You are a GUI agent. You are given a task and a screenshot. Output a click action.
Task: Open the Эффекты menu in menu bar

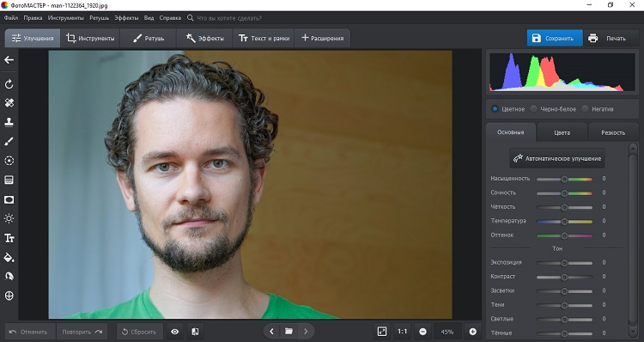click(126, 18)
